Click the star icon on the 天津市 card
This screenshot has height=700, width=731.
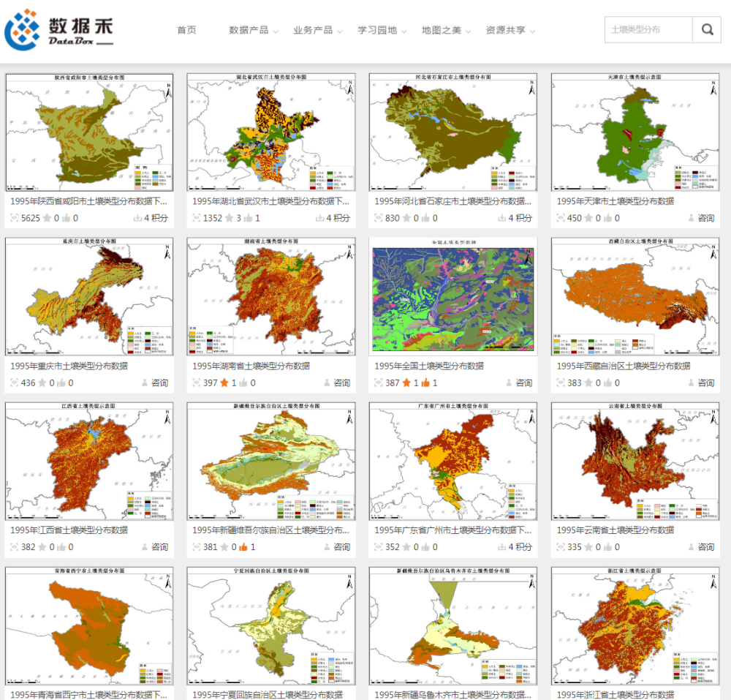(x=588, y=218)
